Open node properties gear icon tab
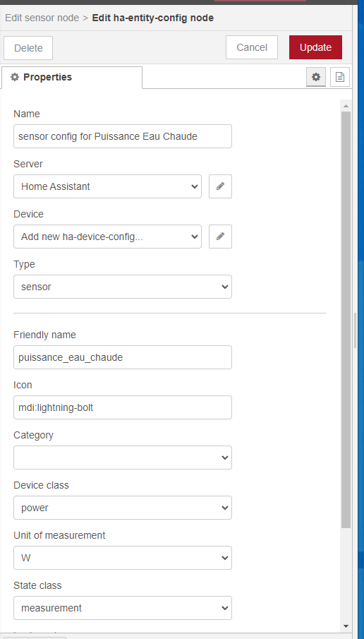This screenshot has width=364, height=639. pyautogui.click(x=316, y=77)
